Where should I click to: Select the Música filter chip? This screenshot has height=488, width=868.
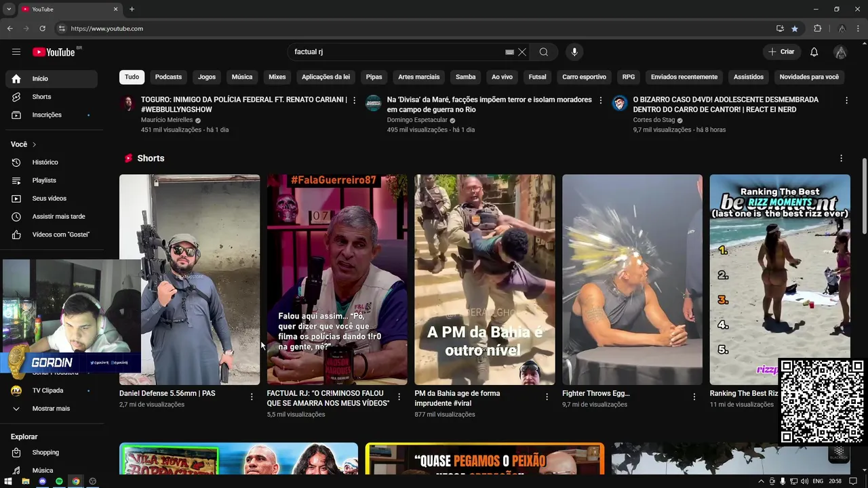point(242,77)
